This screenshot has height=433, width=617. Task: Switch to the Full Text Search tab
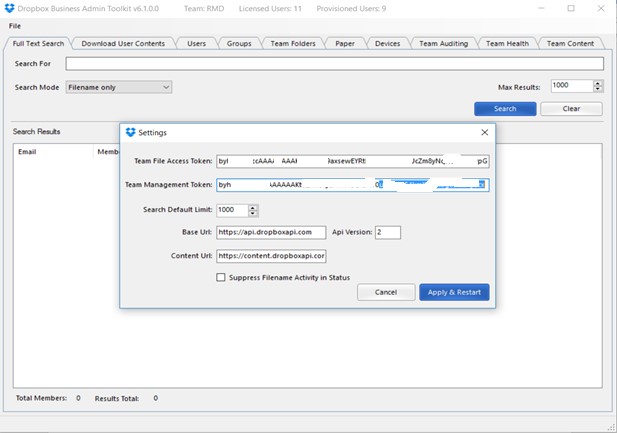click(38, 43)
